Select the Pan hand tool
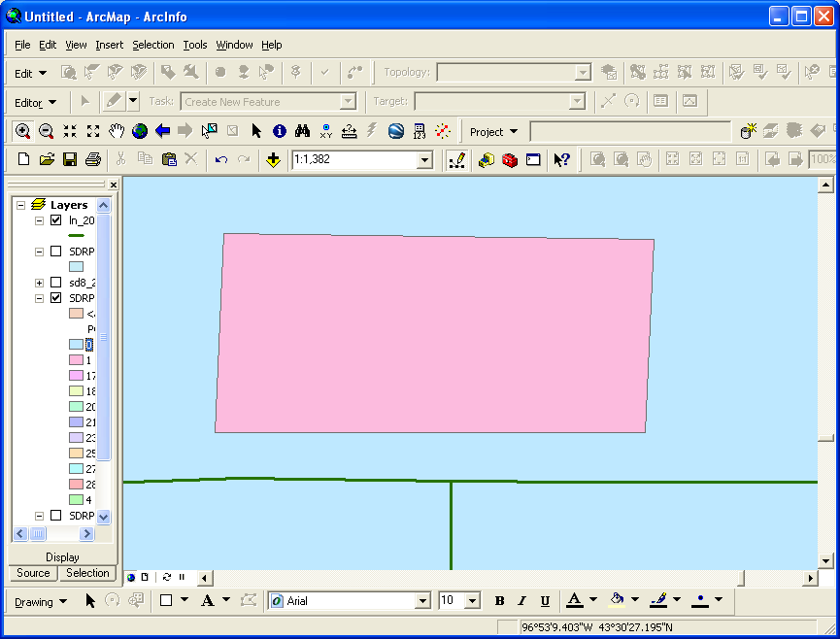Image resolution: width=840 pixels, height=639 pixels. point(117,131)
